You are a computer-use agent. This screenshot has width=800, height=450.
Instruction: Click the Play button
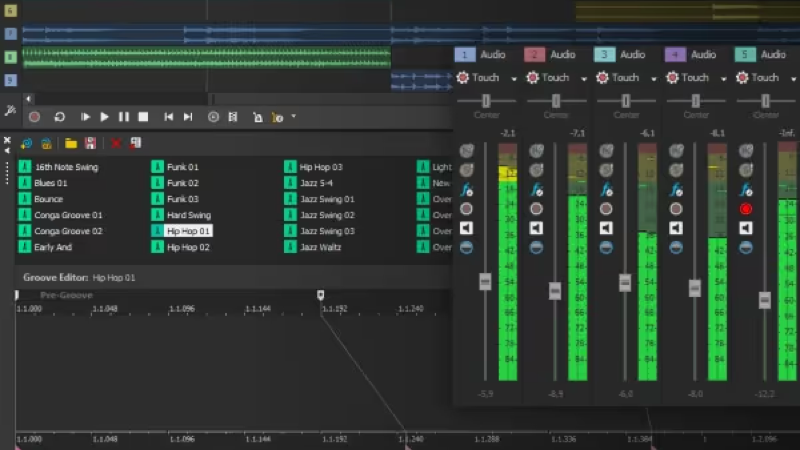104,117
